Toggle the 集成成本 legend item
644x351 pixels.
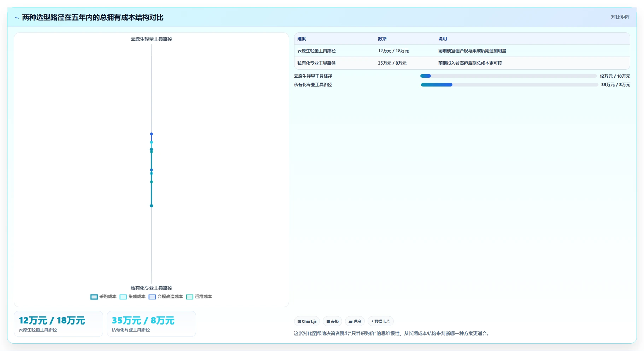click(133, 297)
